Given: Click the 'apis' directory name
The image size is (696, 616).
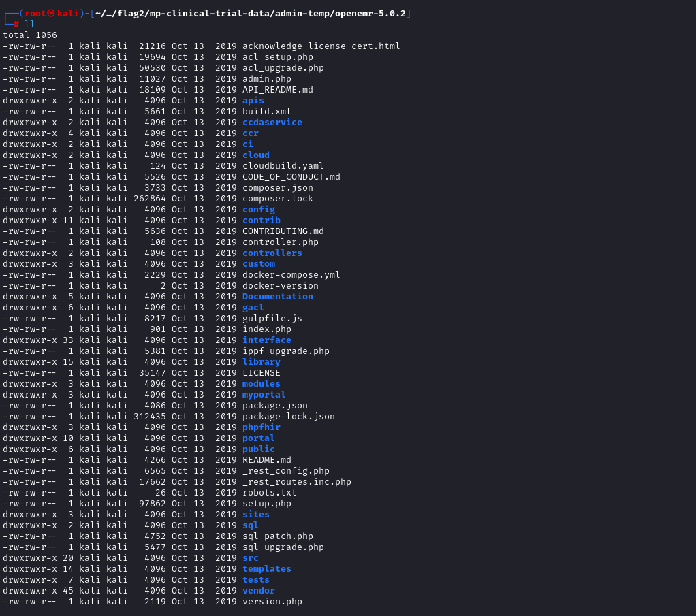Looking at the screenshot, I should click(253, 101).
